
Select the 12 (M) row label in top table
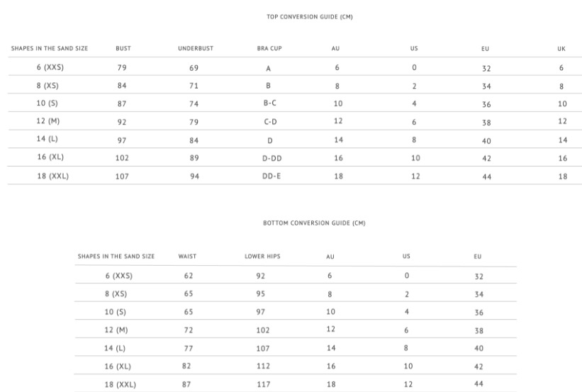[48, 121]
